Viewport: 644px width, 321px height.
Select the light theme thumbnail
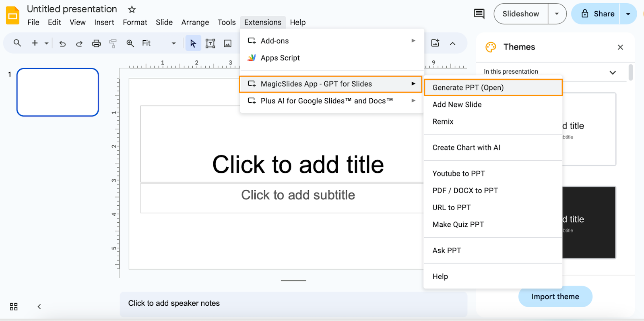point(589,129)
